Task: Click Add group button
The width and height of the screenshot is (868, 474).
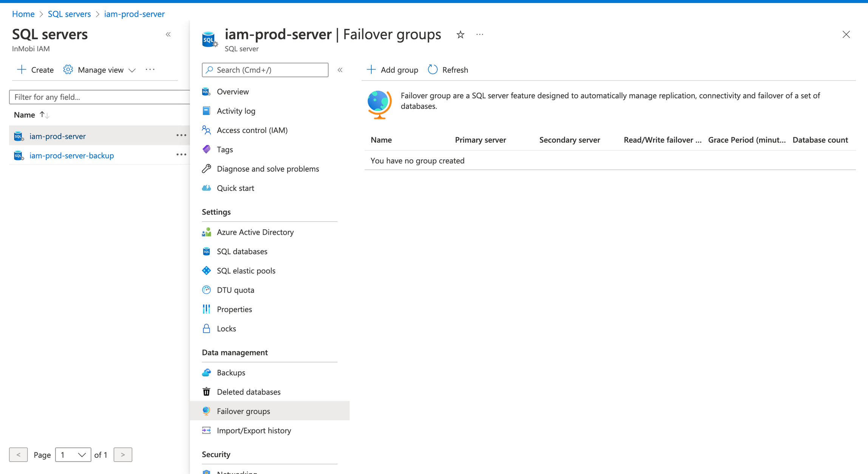Action: click(392, 70)
